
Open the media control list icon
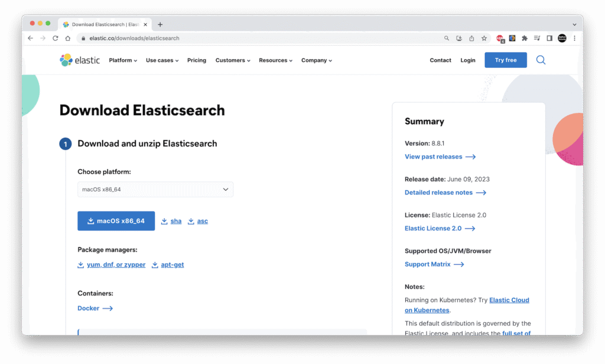[536, 38]
